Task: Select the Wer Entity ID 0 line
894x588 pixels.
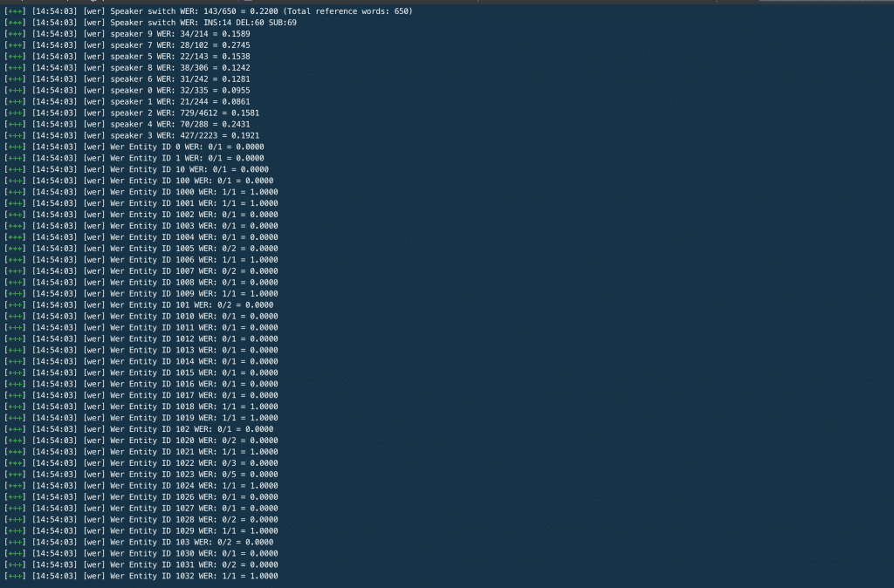Action: tap(134, 147)
